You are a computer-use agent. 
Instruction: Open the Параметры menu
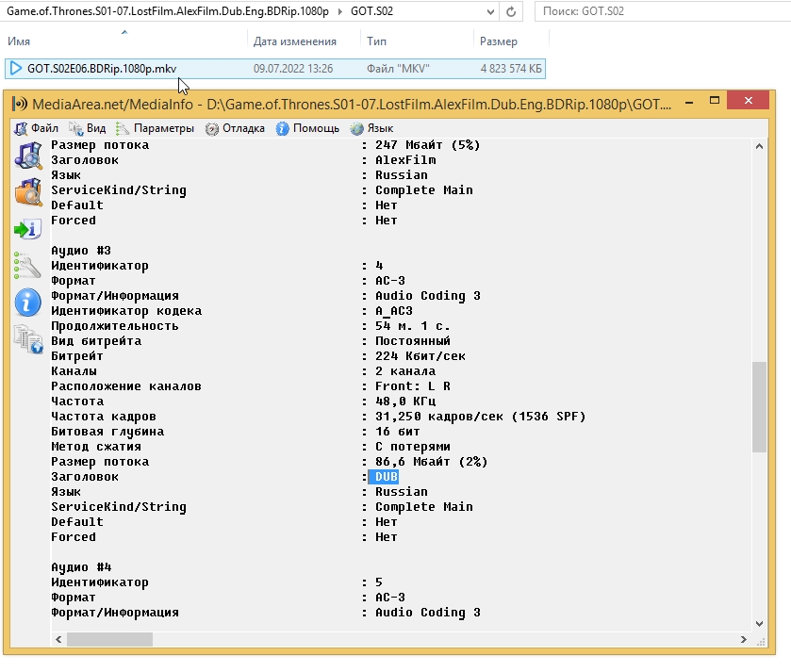[155, 128]
